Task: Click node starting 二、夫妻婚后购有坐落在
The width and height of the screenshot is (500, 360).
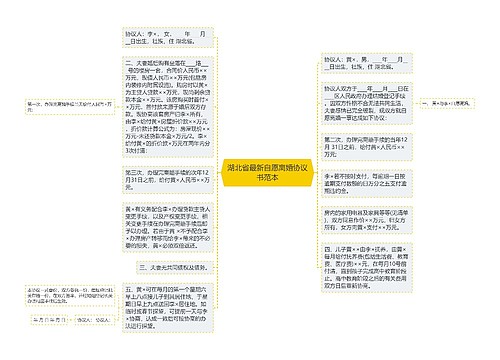Action: click(x=168, y=107)
